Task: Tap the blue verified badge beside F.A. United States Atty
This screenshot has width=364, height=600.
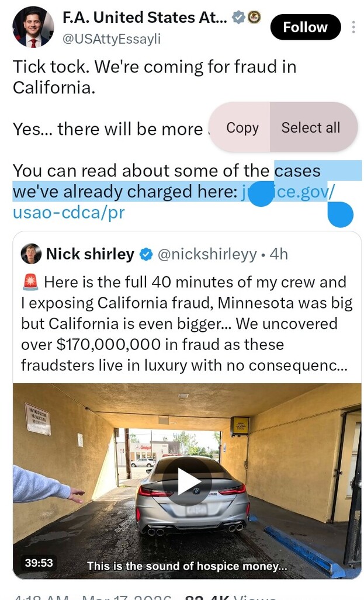Action: click(238, 18)
